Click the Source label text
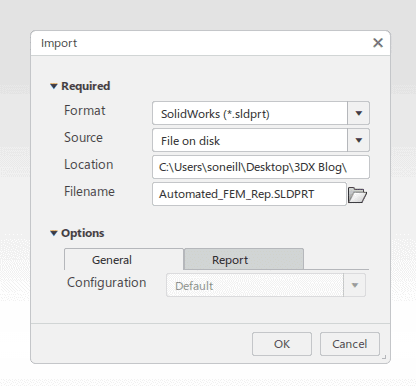This screenshot has width=416, height=386. click(83, 138)
